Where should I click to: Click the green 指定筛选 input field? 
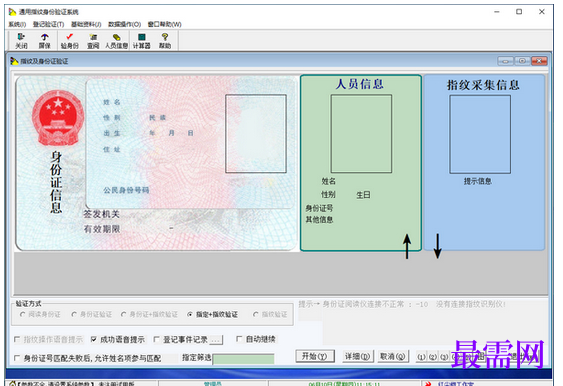coord(243,359)
